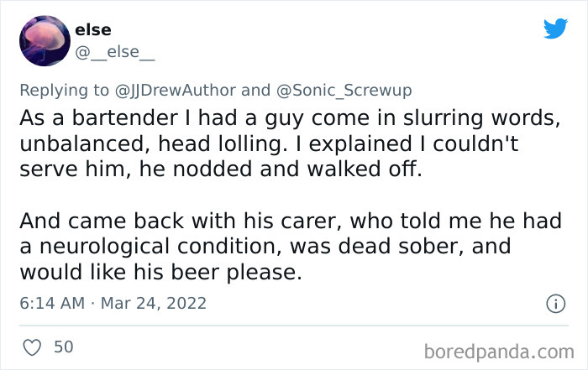The width and height of the screenshot is (588, 370).
Task: Click the display name "else"
Action: click(92, 30)
